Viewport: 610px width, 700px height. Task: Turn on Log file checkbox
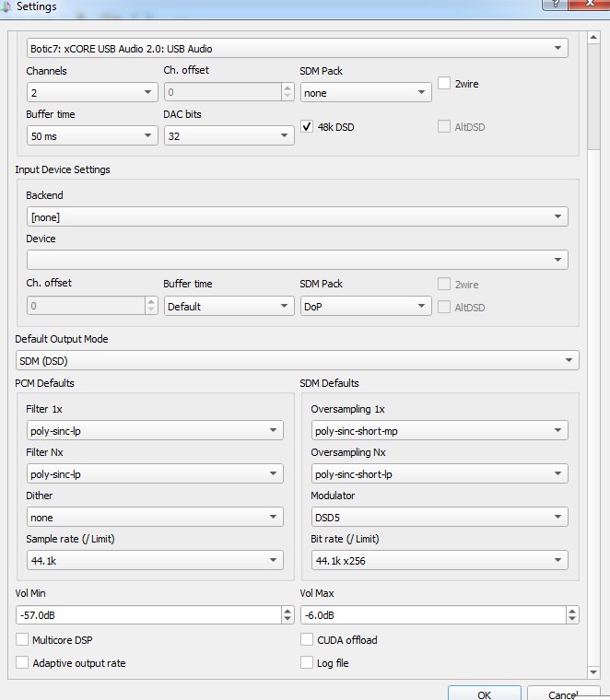(x=308, y=662)
